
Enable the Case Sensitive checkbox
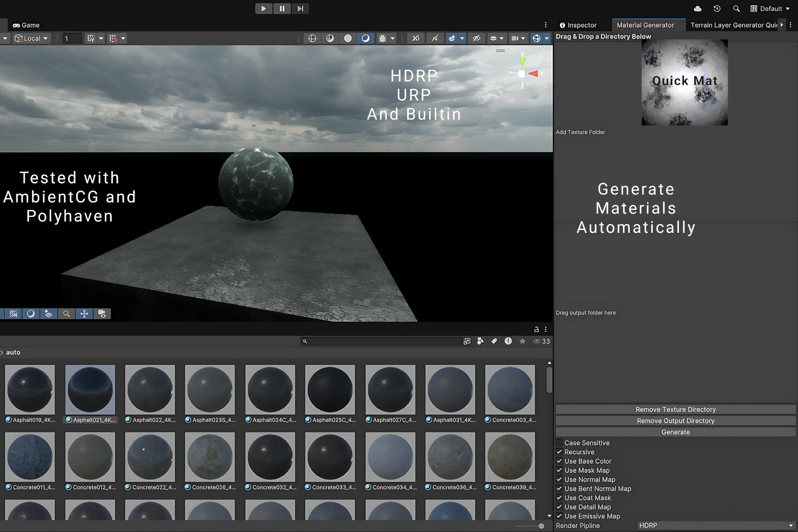point(559,443)
